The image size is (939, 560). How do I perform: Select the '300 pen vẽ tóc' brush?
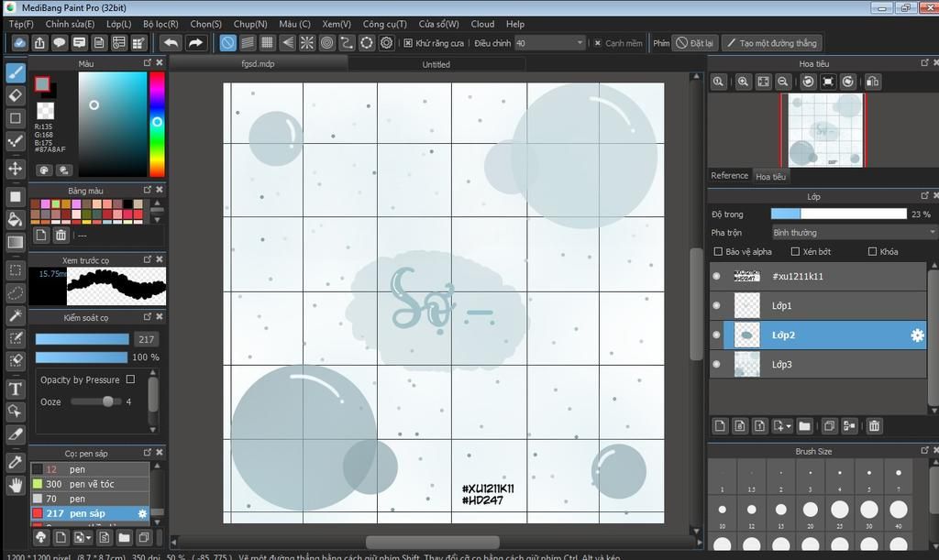pyautogui.click(x=90, y=483)
